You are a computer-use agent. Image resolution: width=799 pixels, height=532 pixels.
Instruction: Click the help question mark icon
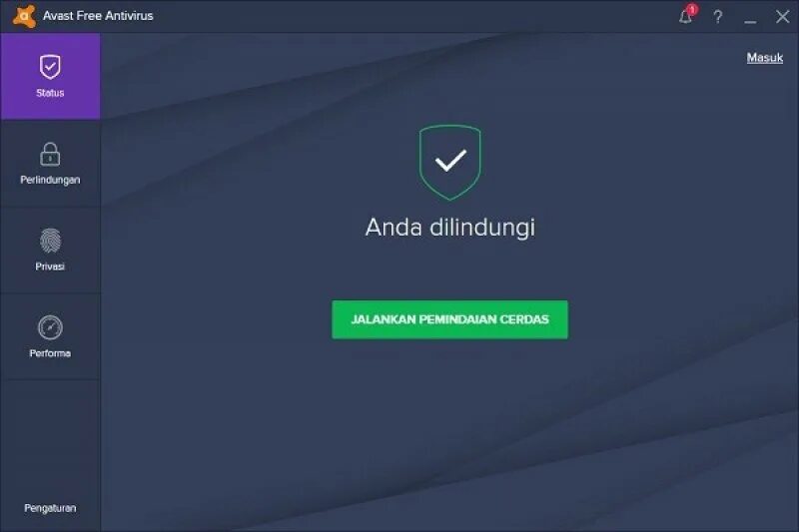(x=717, y=17)
